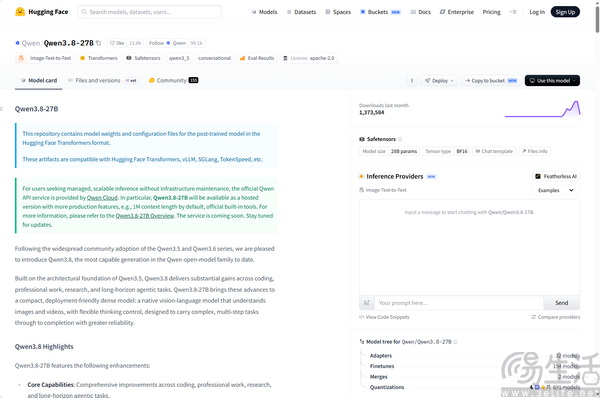The image size is (600, 398).
Task: Focus the search models input field
Action: [149, 12]
